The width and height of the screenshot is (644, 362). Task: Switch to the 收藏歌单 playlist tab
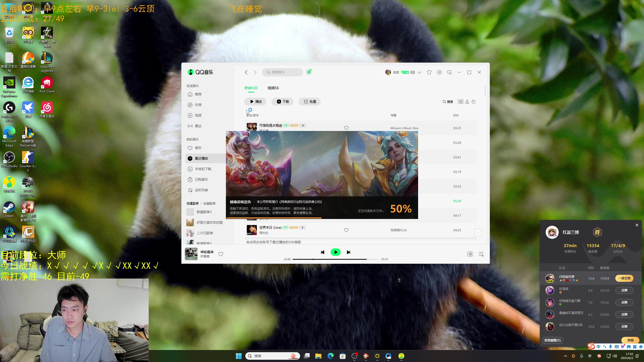[209, 203]
